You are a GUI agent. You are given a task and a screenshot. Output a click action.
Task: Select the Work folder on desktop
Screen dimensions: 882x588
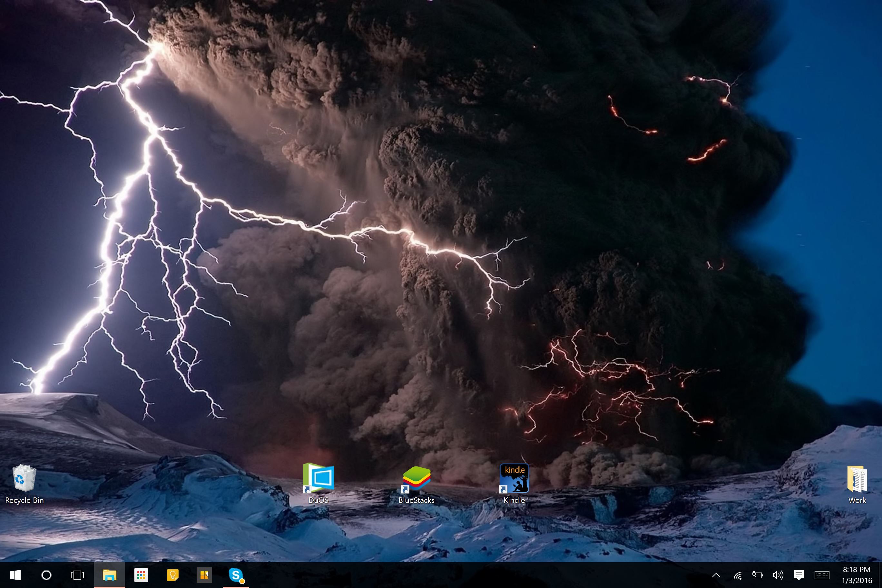tap(857, 485)
